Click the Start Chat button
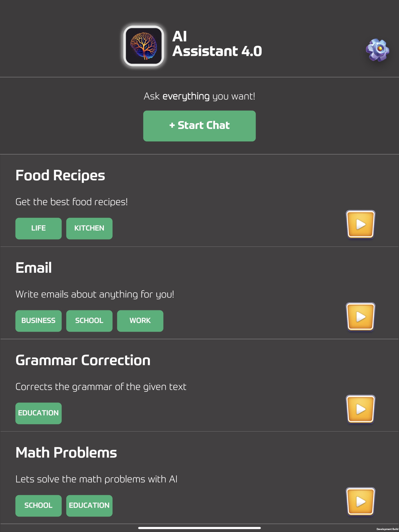Viewport: 399px width, 532px height. pos(199,125)
